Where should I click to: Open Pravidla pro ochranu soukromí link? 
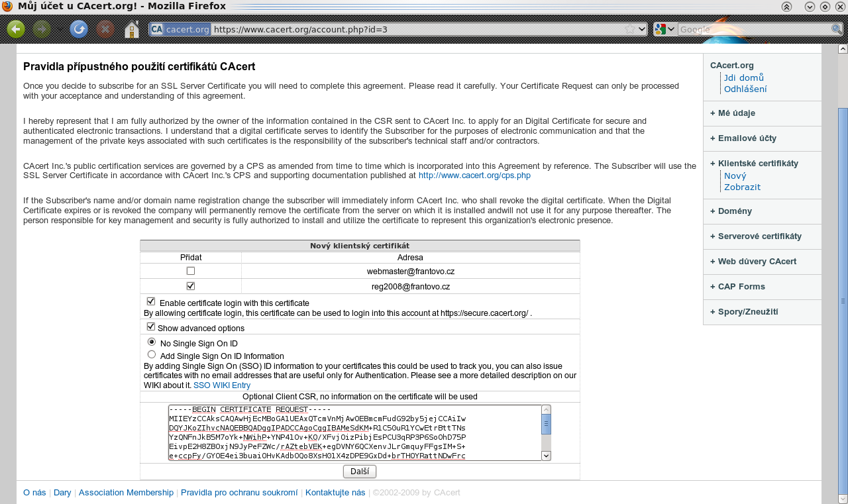pyautogui.click(x=239, y=492)
